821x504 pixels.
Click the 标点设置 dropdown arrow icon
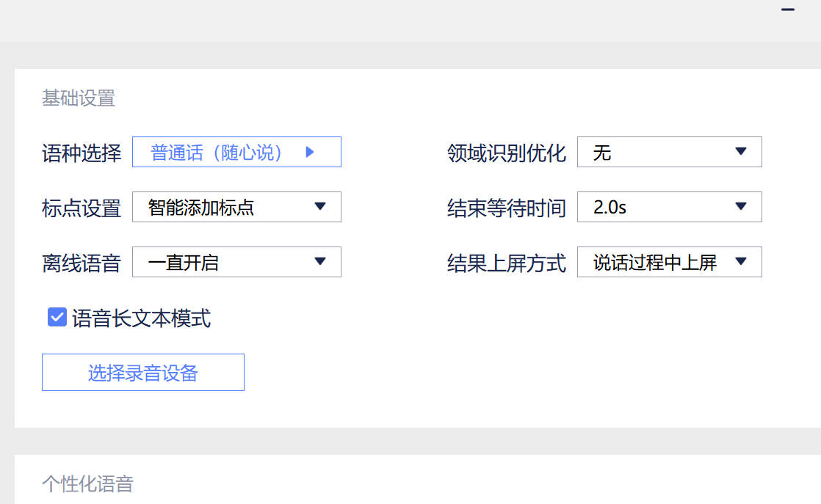[x=320, y=207]
